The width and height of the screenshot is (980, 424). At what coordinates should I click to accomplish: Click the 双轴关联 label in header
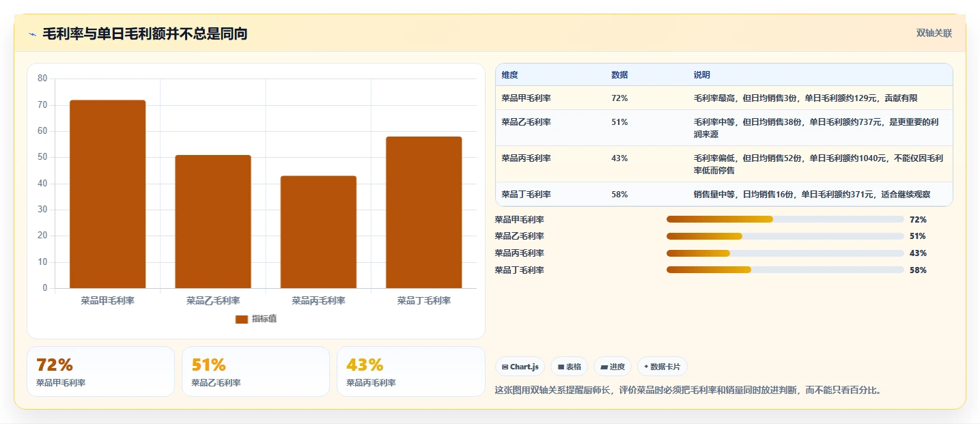pyautogui.click(x=934, y=33)
